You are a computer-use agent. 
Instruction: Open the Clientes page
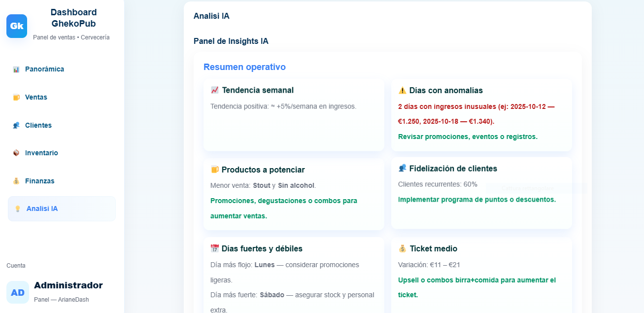38,126
